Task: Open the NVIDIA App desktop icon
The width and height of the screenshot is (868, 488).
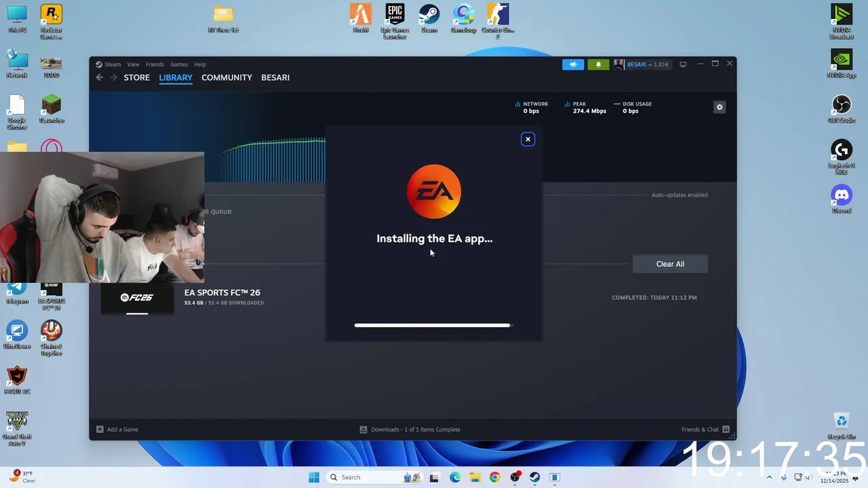Action: 842,64
